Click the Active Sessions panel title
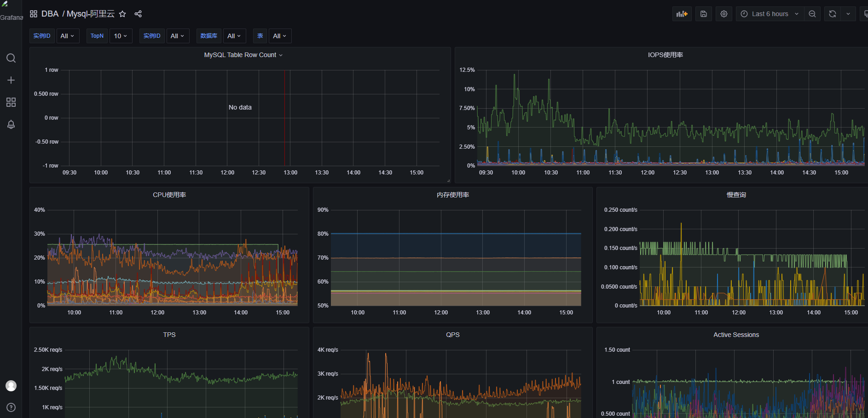 click(x=736, y=335)
